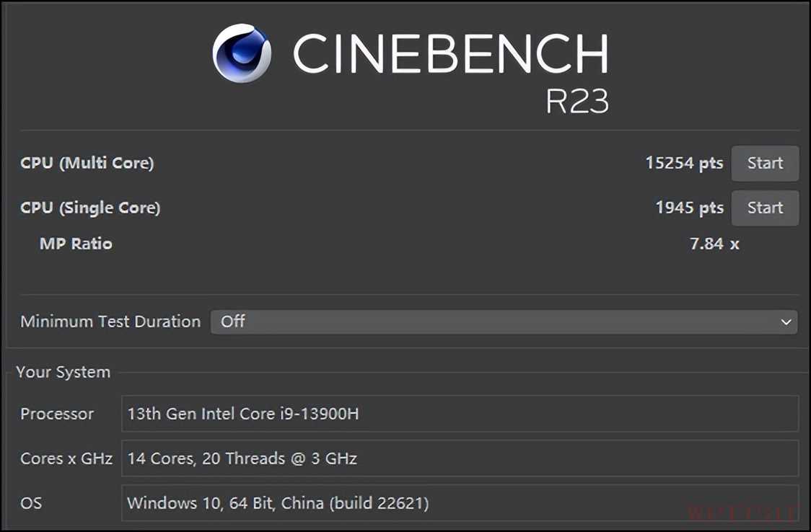Click the OS row label
Image resolution: width=811 pixels, height=532 pixels.
31,502
